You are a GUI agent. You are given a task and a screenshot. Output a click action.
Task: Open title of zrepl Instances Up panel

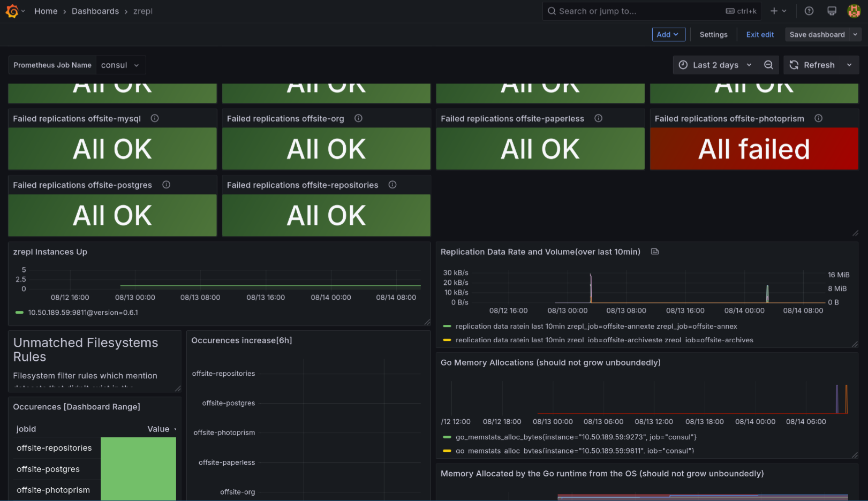[50, 252]
